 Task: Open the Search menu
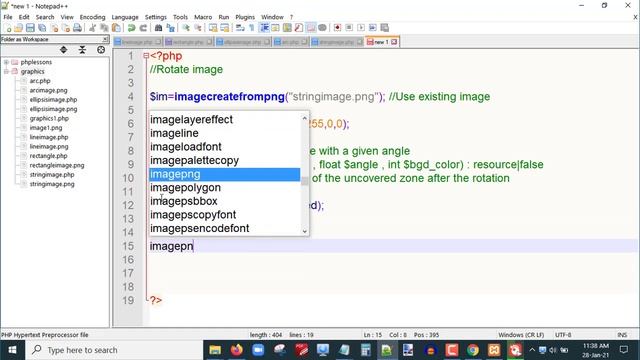click(x=45, y=17)
